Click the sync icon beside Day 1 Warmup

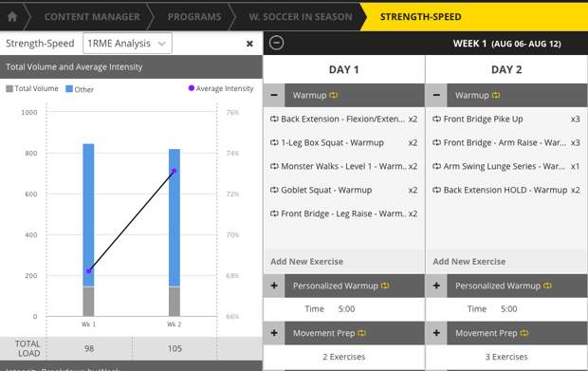(x=334, y=95)
